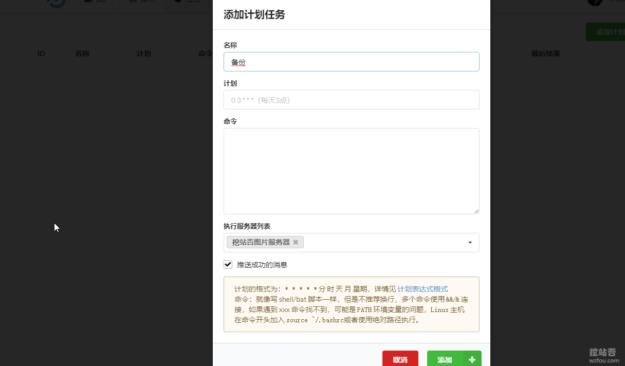Open the 计划表达式格式 link
This screenshot has height=366, width=625.
coord(423,289)
